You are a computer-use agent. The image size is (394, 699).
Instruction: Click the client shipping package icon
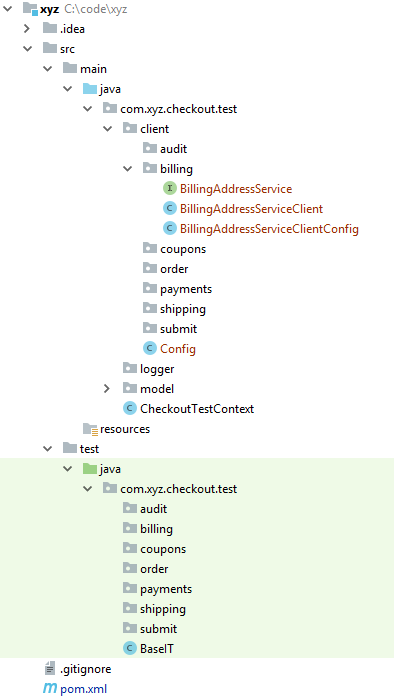[150, 308]
